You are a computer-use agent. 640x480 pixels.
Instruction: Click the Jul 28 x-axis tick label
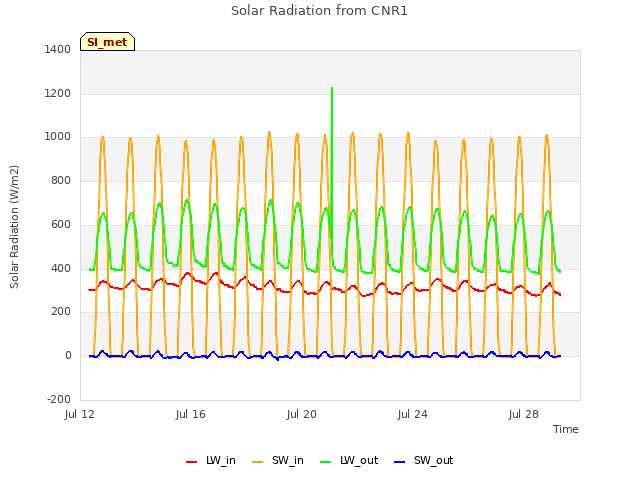click(x=524, y=414)
